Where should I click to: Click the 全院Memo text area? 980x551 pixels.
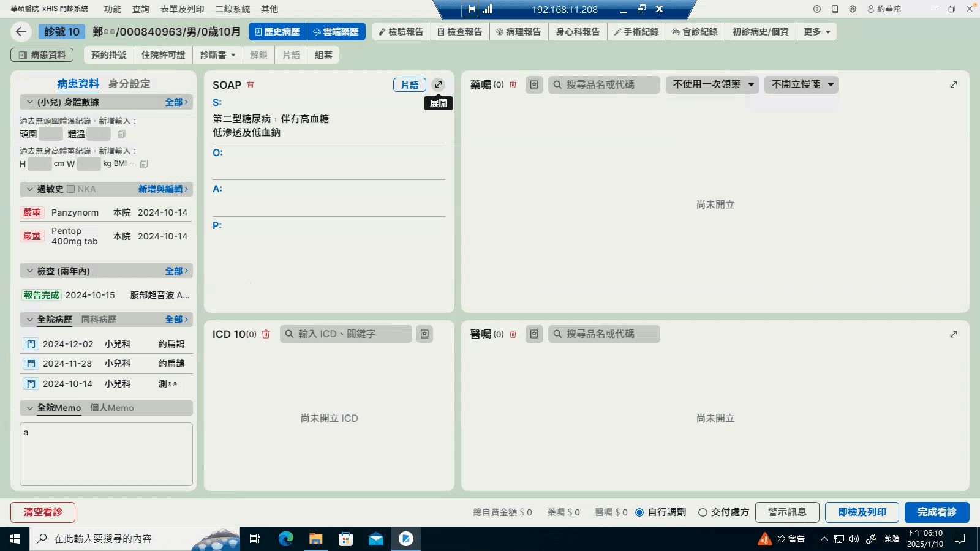point(106,454)
